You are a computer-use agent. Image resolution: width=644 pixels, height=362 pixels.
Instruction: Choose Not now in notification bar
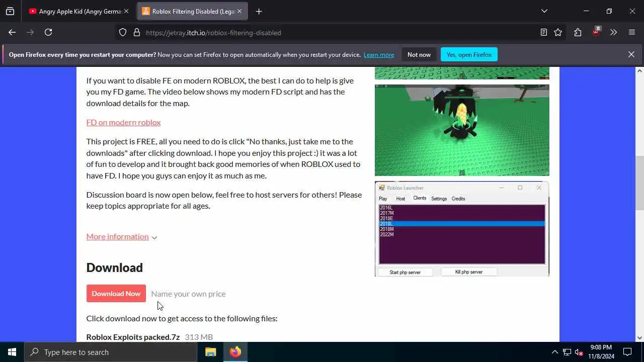419,54
